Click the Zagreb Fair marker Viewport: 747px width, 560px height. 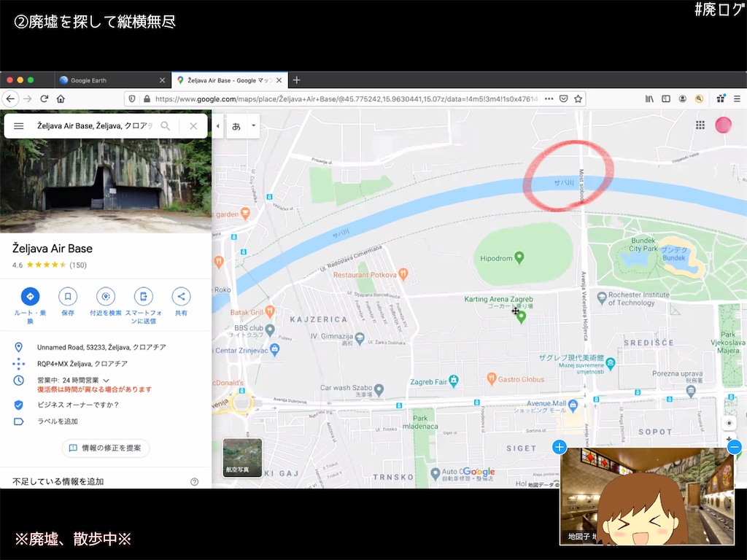coord(454,381)
